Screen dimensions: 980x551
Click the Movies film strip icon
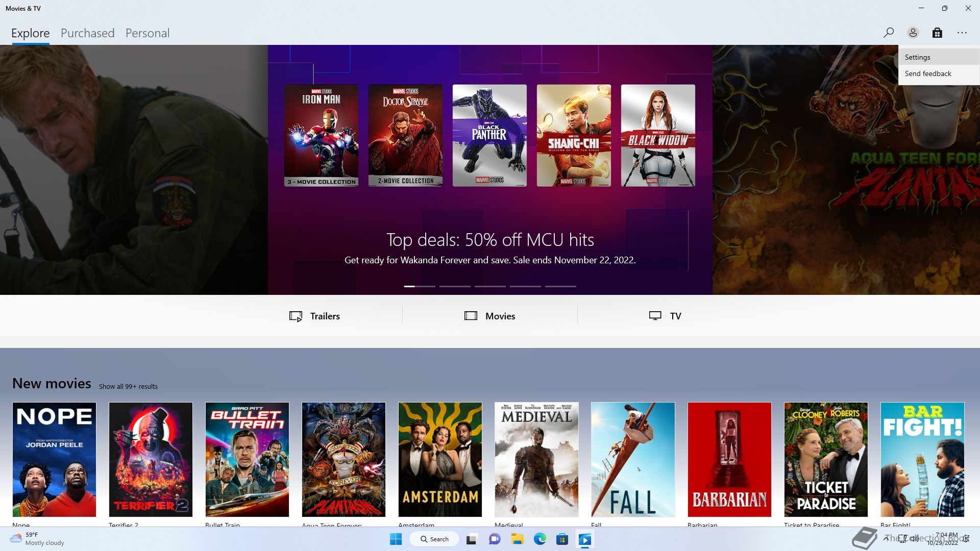point(471,316)
